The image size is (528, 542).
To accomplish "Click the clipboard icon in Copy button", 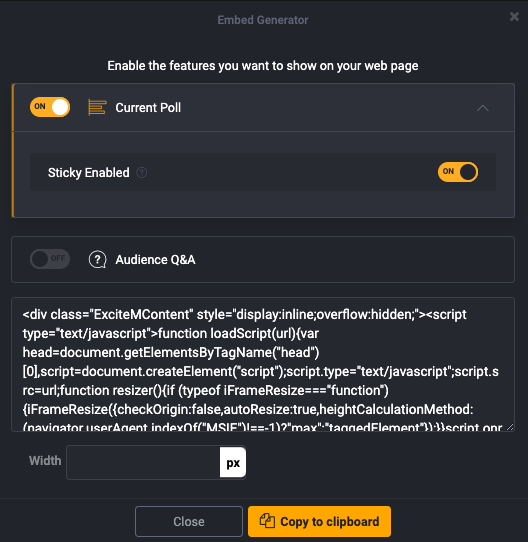I will [267, 521].
